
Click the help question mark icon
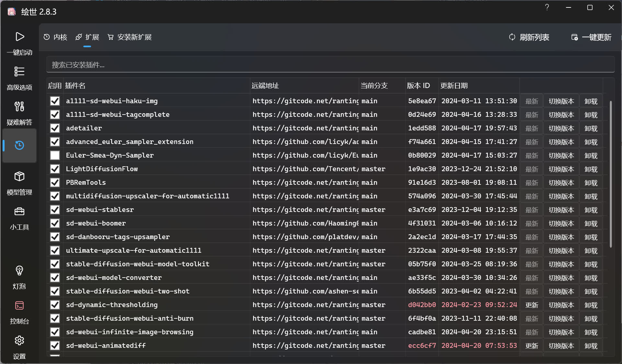tap(547, 7)
